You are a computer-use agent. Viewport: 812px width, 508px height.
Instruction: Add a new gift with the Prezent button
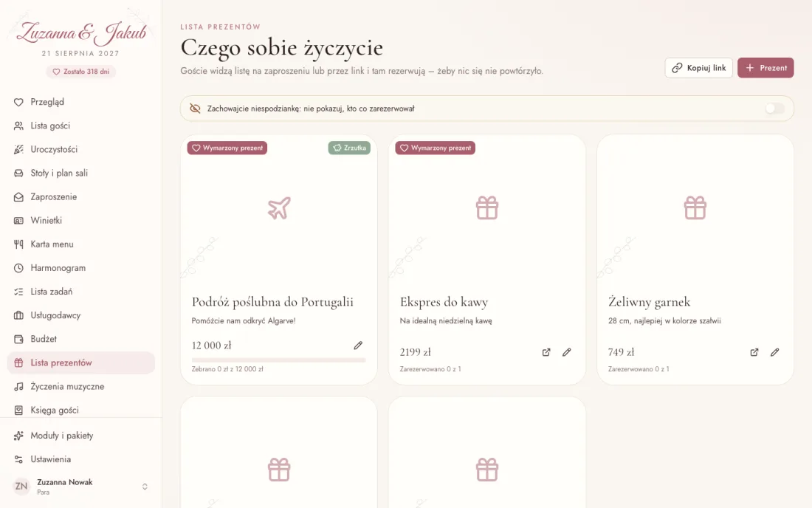(x=765, y=68)
